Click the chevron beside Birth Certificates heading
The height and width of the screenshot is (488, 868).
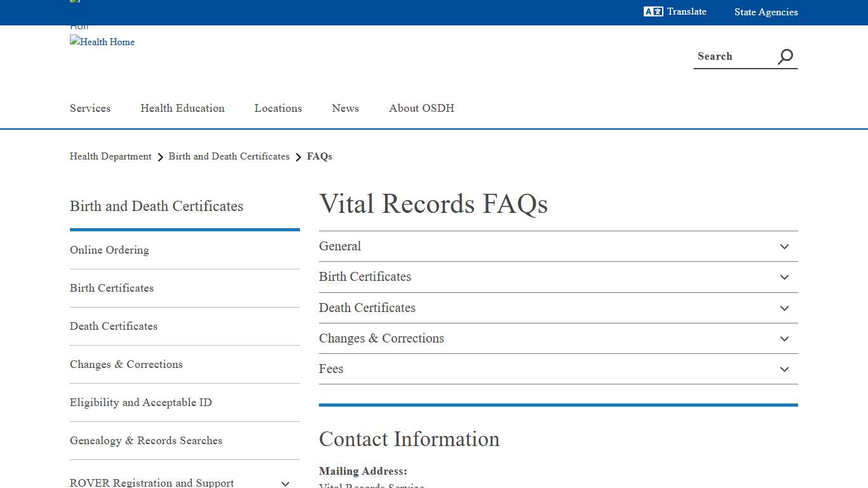tap(784, 277)
